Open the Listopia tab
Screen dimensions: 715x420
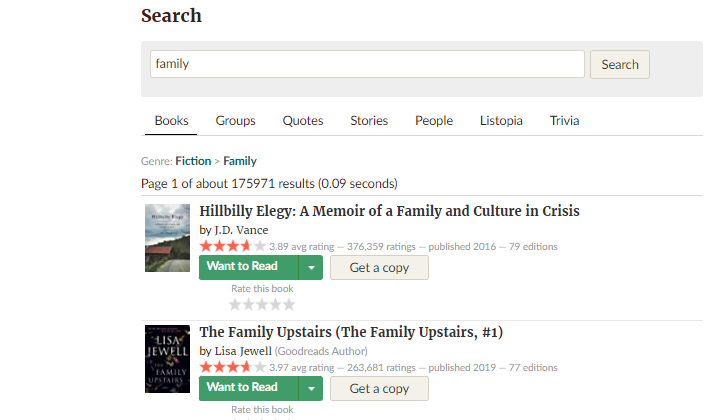pyautogui.click(x=501, y=121)
